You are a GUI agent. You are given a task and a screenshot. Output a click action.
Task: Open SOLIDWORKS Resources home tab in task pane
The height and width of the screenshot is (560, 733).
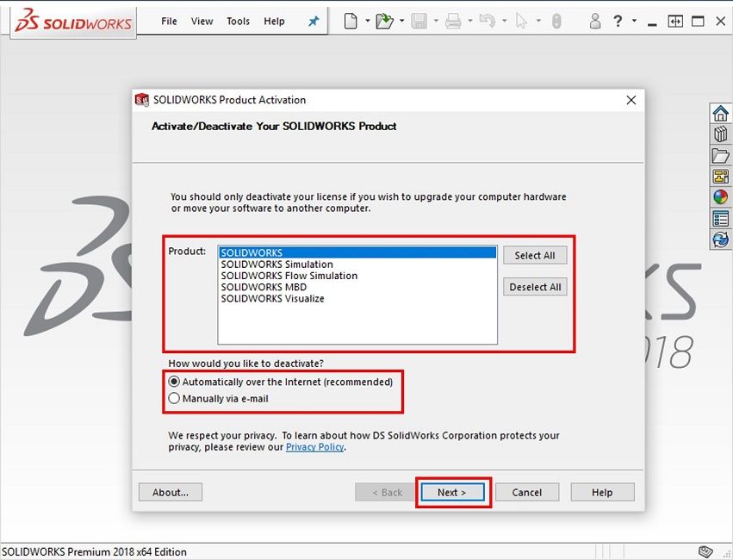pyautogui.click(x=720, y=114)
